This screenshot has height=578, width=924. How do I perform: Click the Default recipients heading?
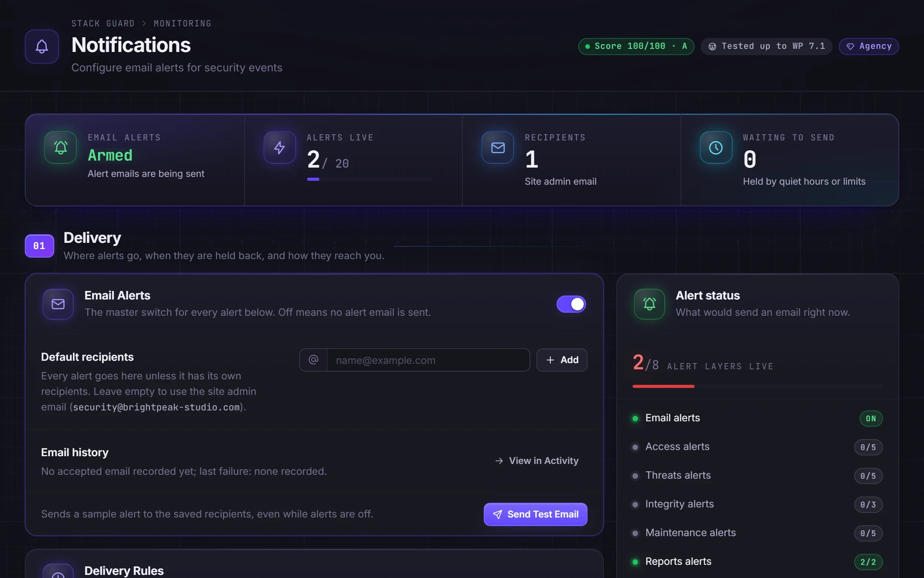pos(87,357)
